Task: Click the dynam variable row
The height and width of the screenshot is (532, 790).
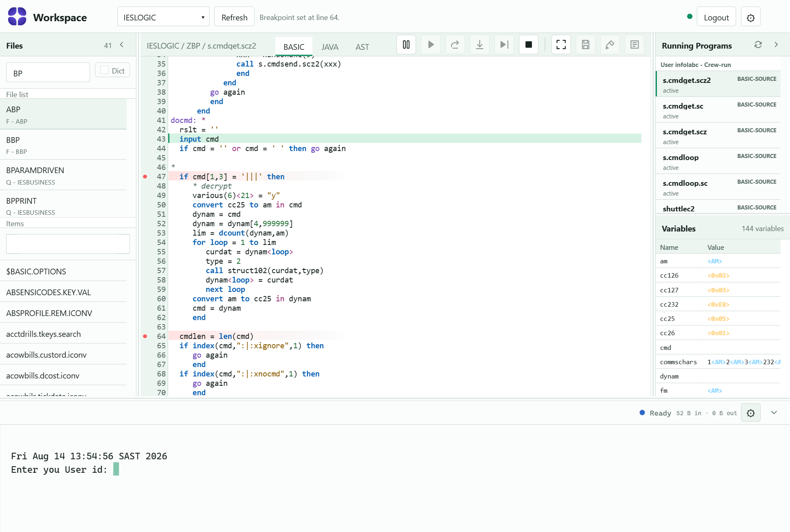Action: click(719, 376)
